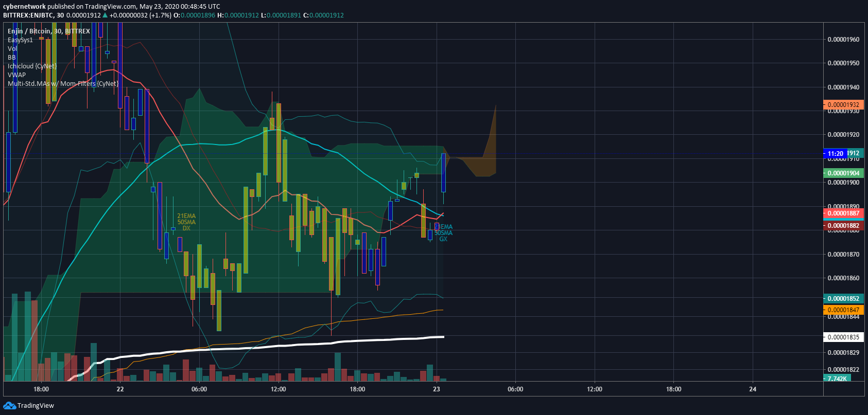The image size is (868, 415).
Task: Click the first 12:00 time axis label
Action: click(279, 389)
